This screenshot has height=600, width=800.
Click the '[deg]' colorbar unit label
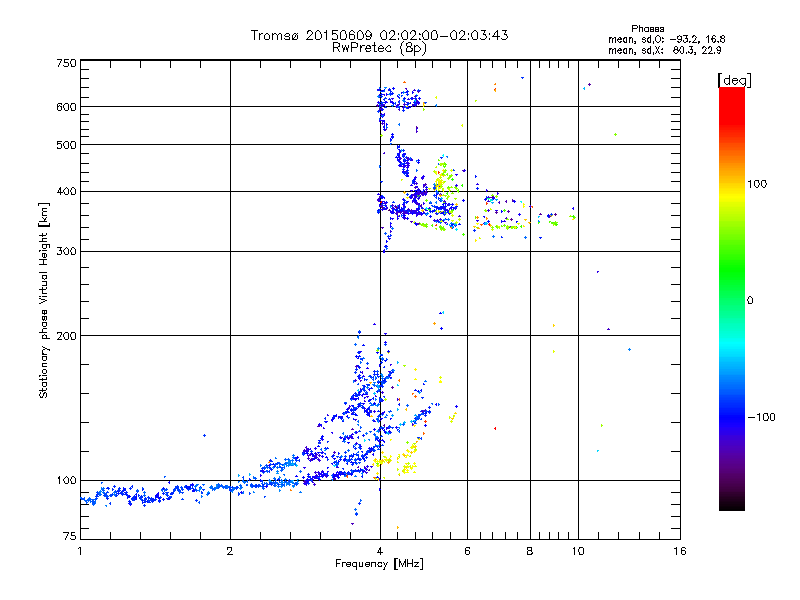(x=734, y=80)
